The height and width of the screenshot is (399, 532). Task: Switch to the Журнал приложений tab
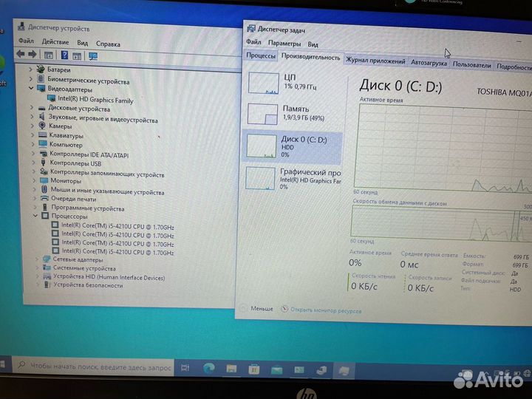click(x=375, y=61)
